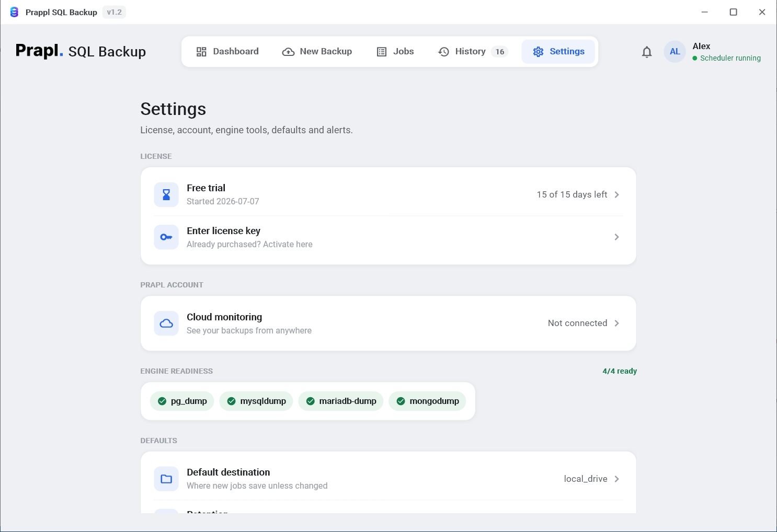
Task: Open Enter license key row
Action: click(x=389, y=237)
